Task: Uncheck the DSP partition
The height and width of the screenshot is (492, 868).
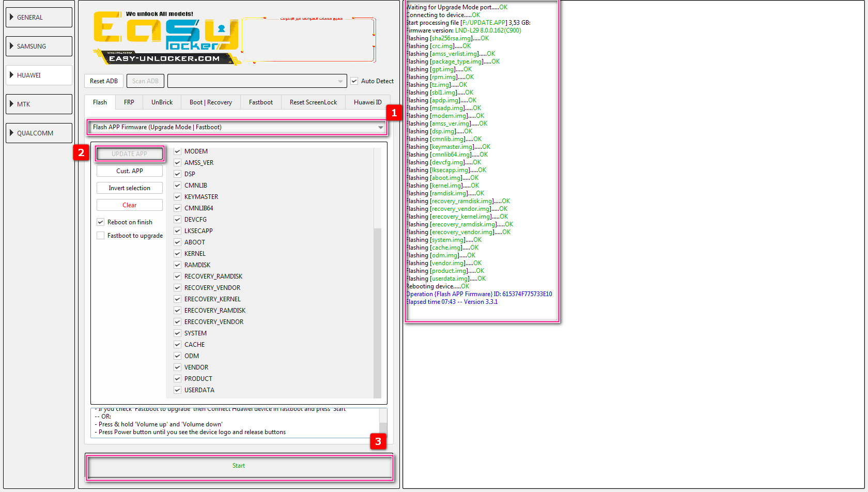Action: coord(177,174)
